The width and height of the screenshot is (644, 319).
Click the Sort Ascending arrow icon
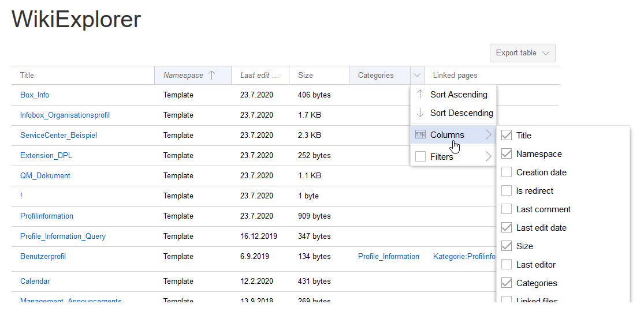click(420, 94)
